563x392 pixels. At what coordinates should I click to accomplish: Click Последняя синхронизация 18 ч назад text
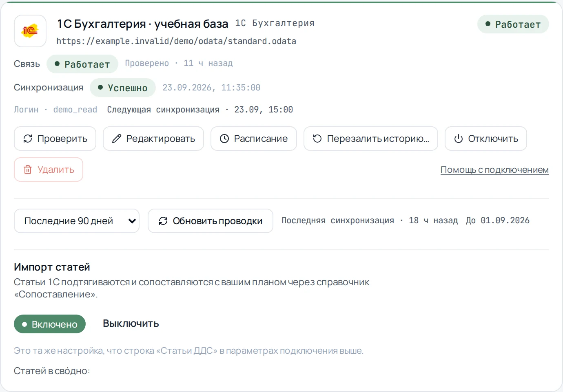point(370,220)
